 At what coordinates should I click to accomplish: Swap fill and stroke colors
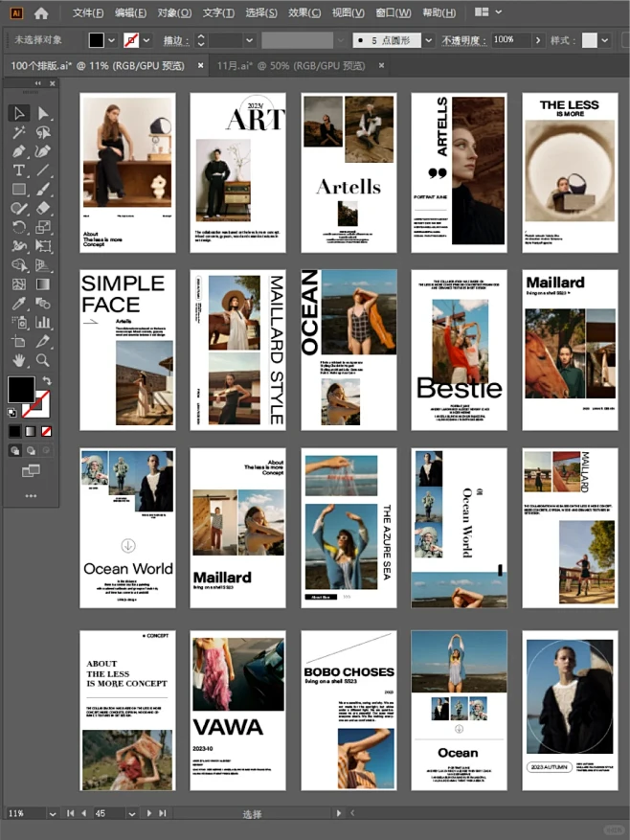(x=47, y=381)
